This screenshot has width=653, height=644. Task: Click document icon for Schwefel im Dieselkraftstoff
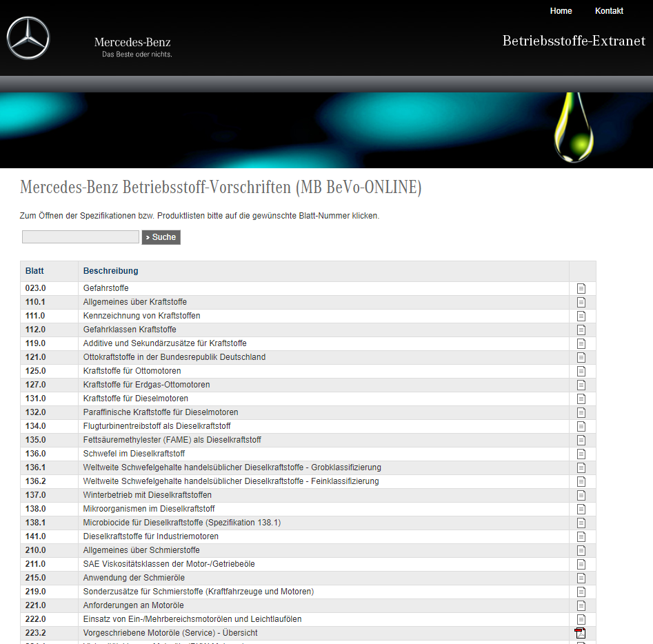click(581, 454)
